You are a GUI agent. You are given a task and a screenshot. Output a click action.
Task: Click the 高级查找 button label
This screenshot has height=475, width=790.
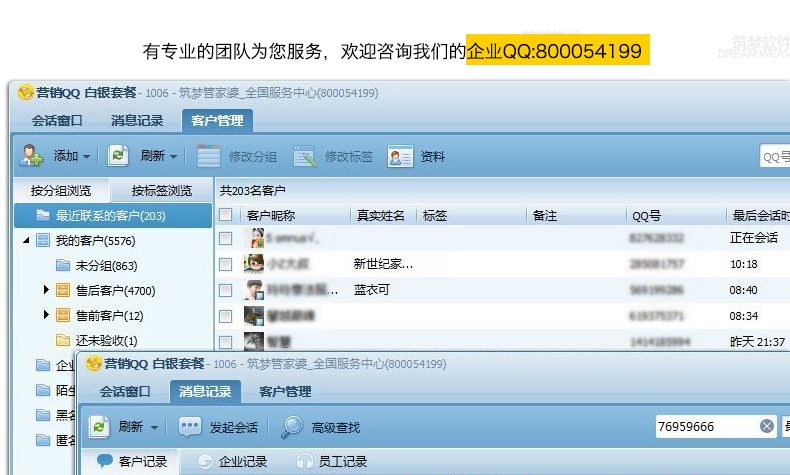(336, 428)
